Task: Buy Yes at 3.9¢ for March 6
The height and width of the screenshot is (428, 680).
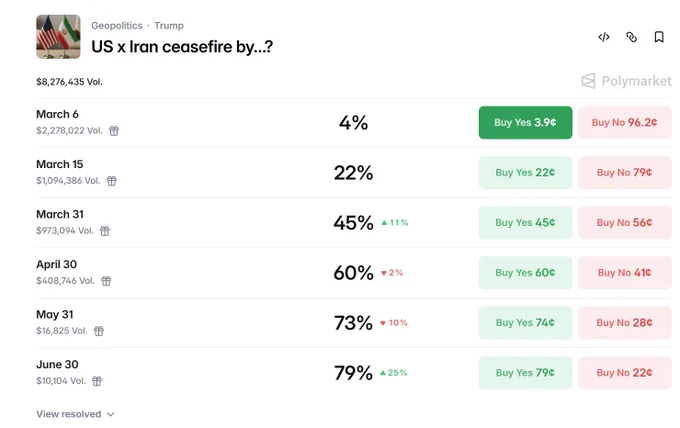Action: pyautogui.click(x=525, y=123)
